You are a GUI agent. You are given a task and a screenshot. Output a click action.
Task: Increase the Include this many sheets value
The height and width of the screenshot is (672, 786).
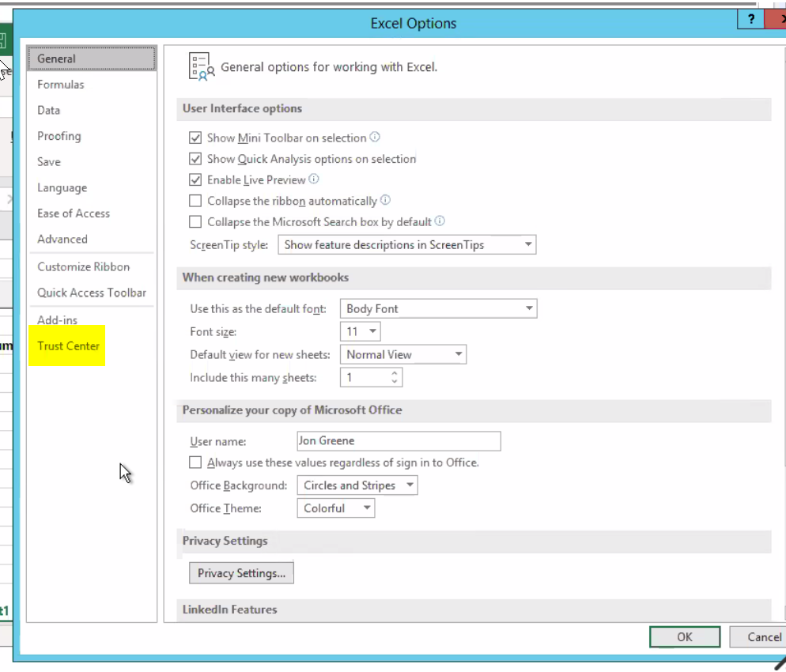pyautogui.click(x=395, y=373)
